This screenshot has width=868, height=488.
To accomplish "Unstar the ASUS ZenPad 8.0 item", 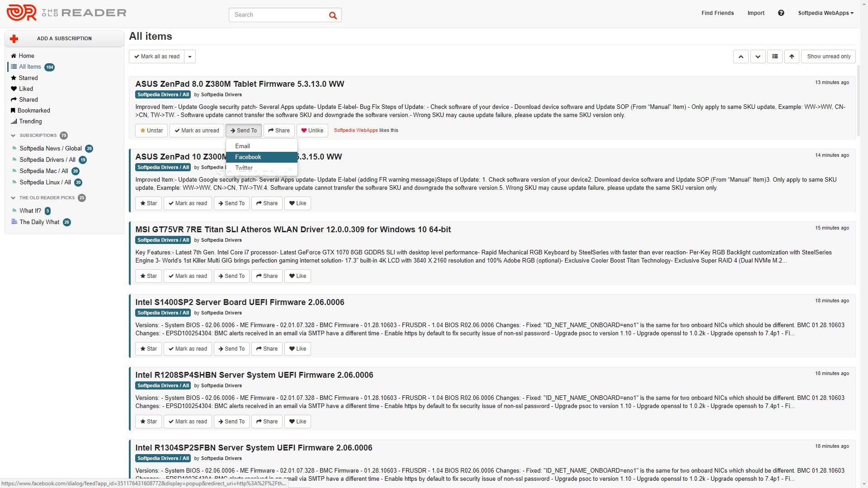I will click(151, 131).
